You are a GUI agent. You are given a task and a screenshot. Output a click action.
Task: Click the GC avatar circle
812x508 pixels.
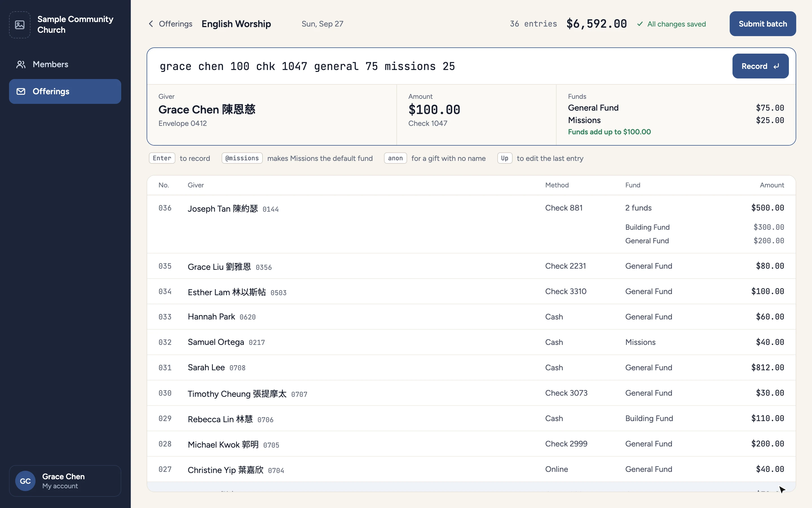pos(25,481)
